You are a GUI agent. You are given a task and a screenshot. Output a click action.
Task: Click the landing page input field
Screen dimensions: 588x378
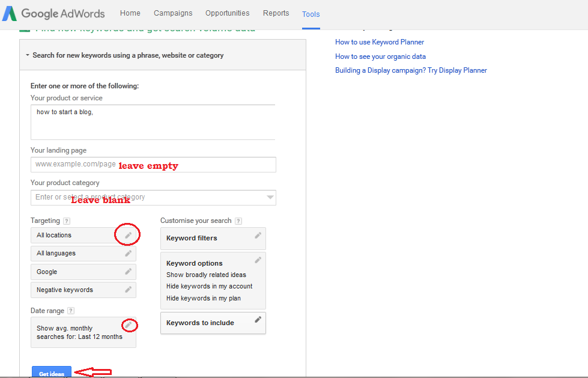point(153,164)
